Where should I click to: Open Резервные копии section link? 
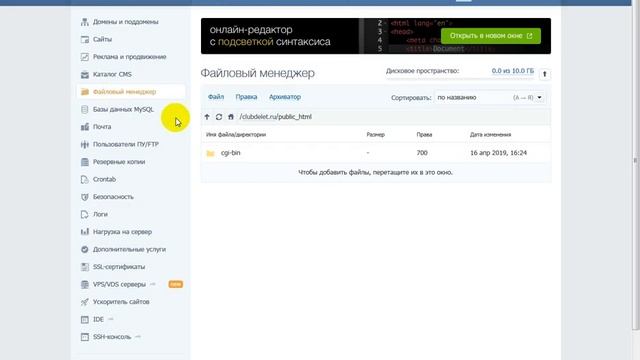pos(119,162)
